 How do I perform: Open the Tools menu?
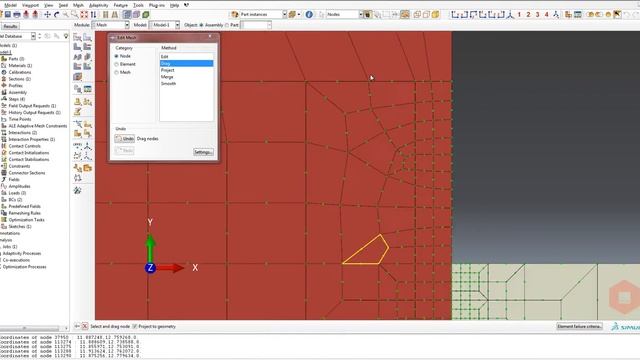point(138,5)
